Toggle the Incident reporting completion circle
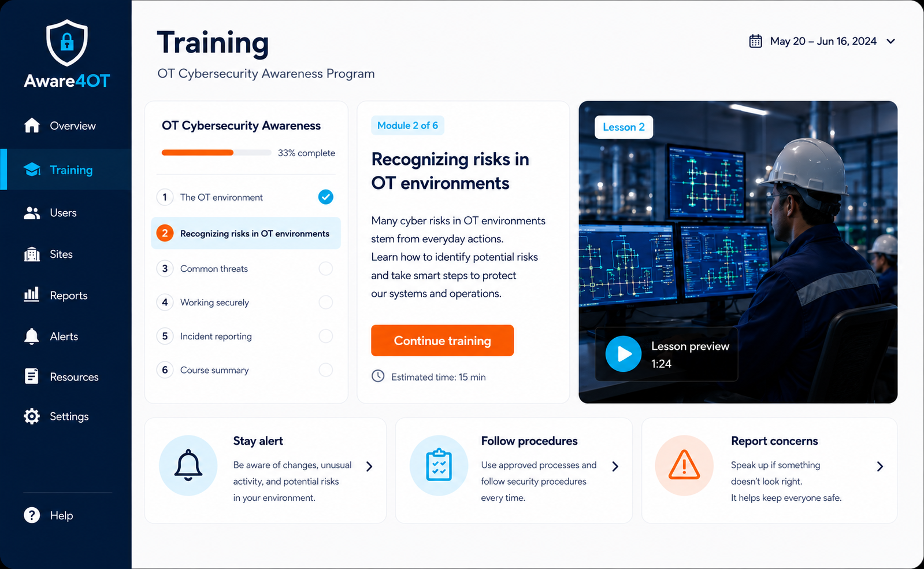The image size is (924, 569). coord(326,336)
